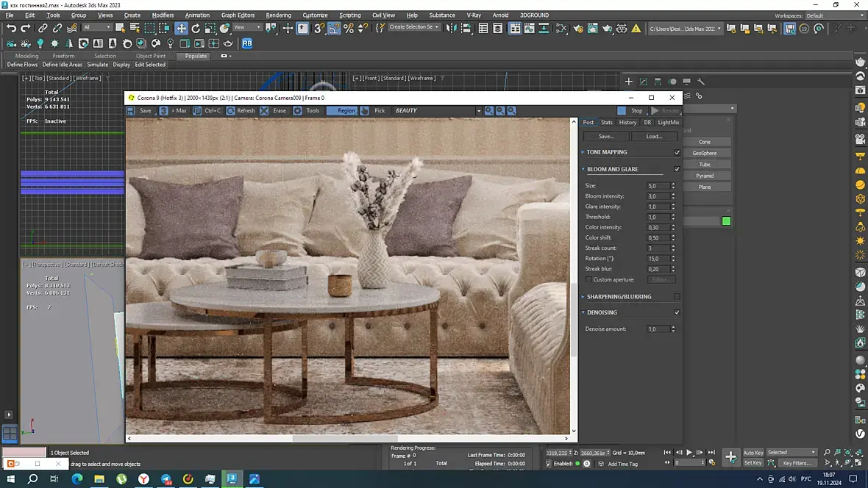Screen dimensions: 868x488
Task: Click the Stop render button
Action: 631,111
